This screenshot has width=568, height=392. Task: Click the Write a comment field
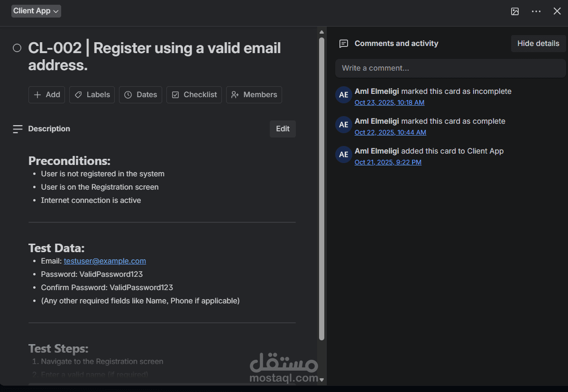pos(450,68)
